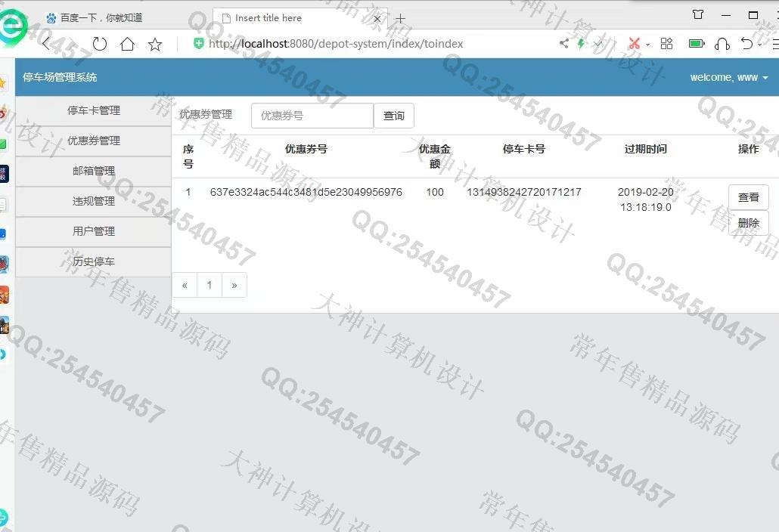Minimize the browser window

pyautogui.click(x=726, y=15)
